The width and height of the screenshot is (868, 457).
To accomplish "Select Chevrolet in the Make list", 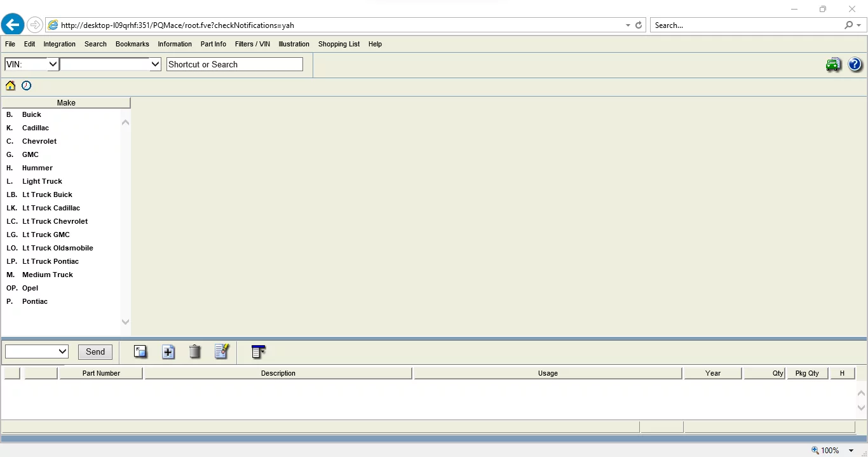I will 39,141.
